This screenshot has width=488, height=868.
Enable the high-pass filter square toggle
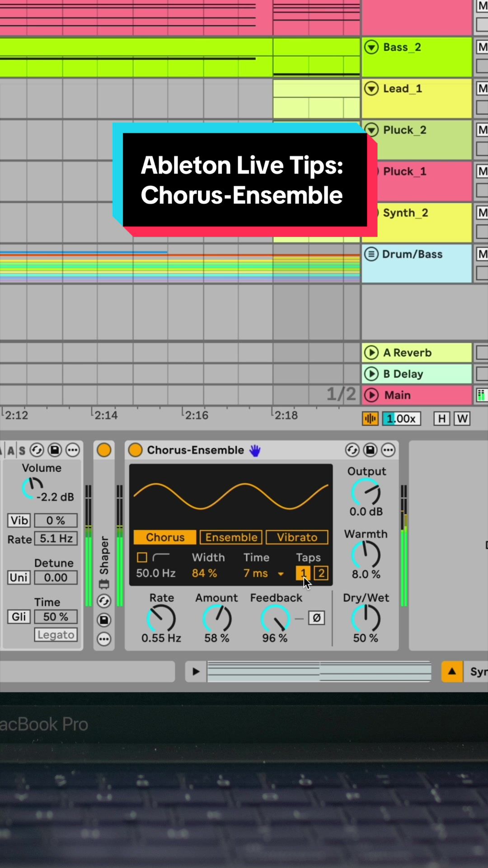coord(142,557)
